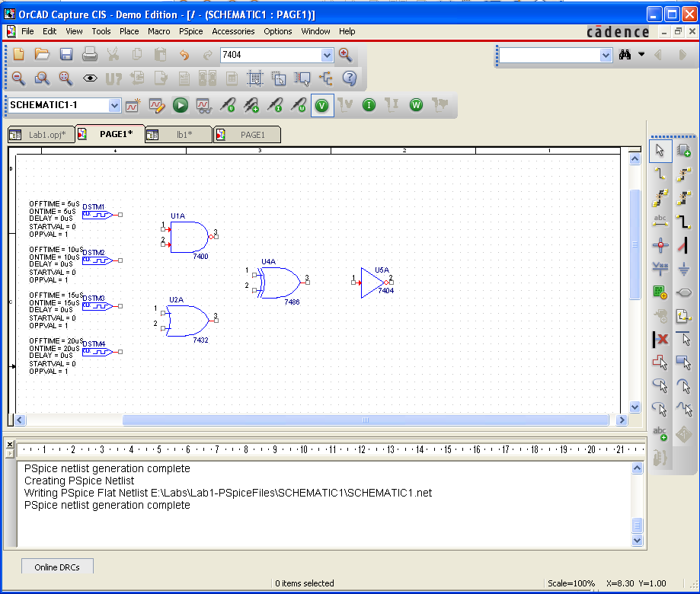Save the design with the floppy disk icon
Image resolution: width=700 pixels, height=594 pixels.
(x=66, y=54)
